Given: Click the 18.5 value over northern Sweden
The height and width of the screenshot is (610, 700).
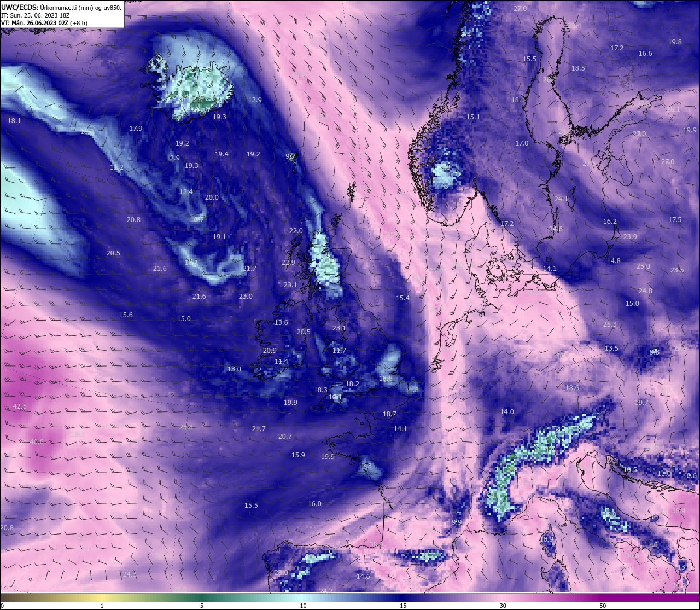Looking at the screenshot, I should point(578,68).
